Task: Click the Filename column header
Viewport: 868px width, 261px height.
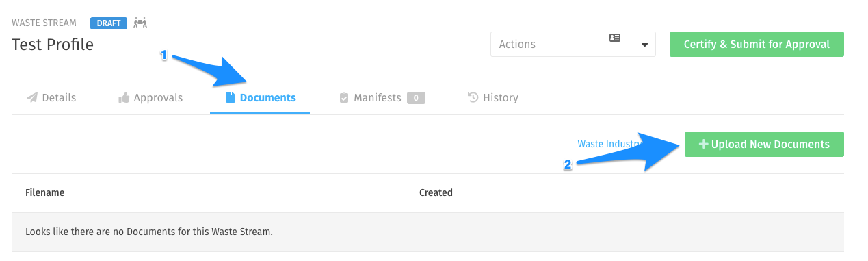Action: (45, 193)
